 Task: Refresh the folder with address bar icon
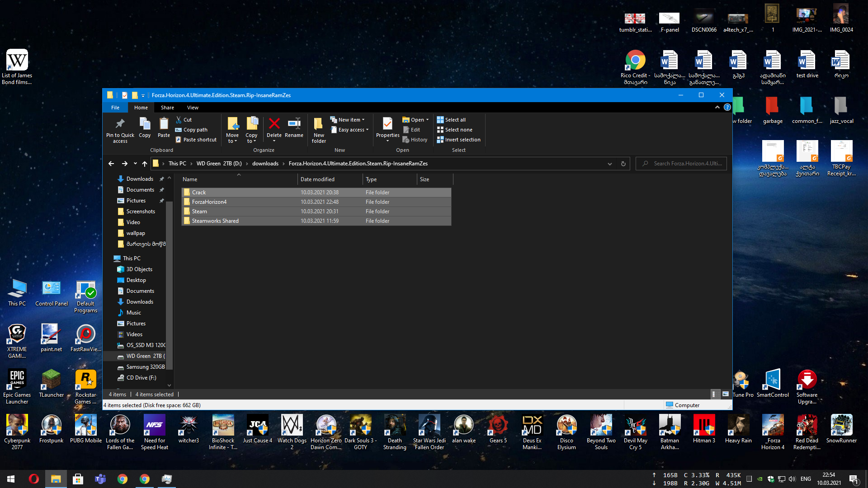(623, 164)
